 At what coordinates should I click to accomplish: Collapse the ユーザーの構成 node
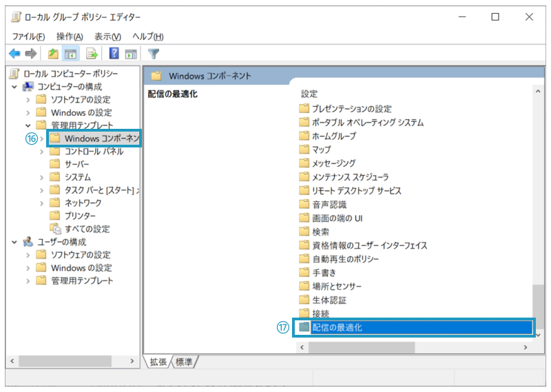14,242
